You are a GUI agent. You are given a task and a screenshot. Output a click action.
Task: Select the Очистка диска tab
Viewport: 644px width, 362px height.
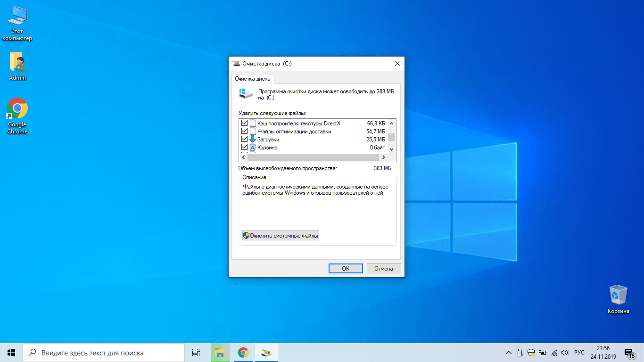[253, 79]
